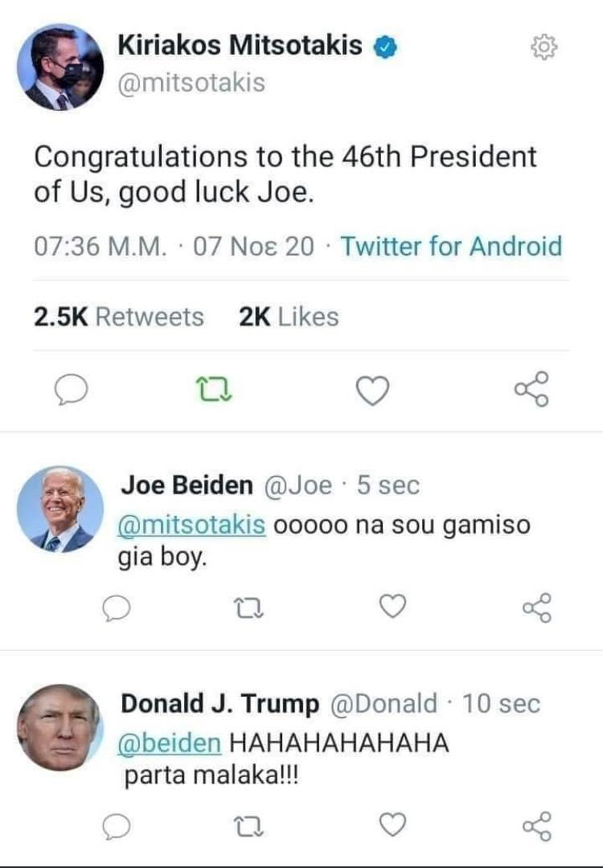603x868 pixels.
Task: Like the main congratulations tweet
Action: [372, 391]
